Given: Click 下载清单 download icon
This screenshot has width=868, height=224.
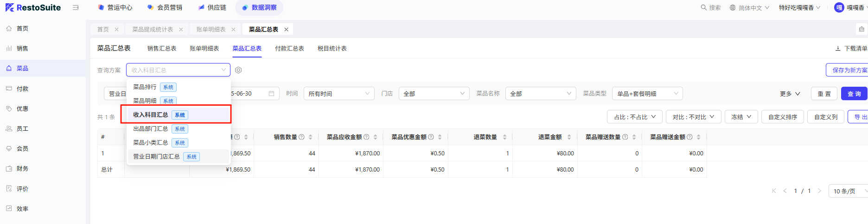Looking at the screenshot, I should point(838,49).
